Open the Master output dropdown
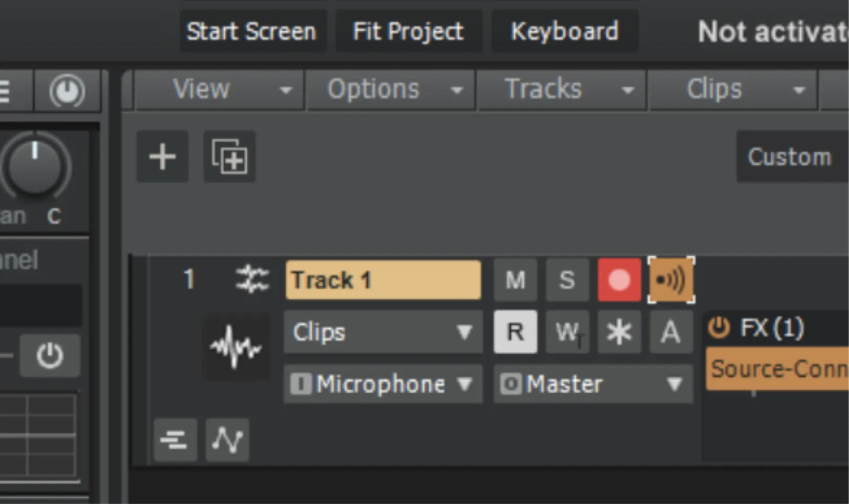The image size is (849, 504). tap(593, 384)
